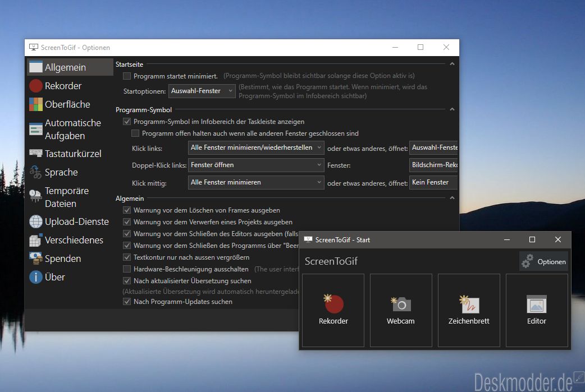Click the Temporäre Dateien icon
Image resolution: width=585 pixels, height=392 pixels.
tap(35, 196)
